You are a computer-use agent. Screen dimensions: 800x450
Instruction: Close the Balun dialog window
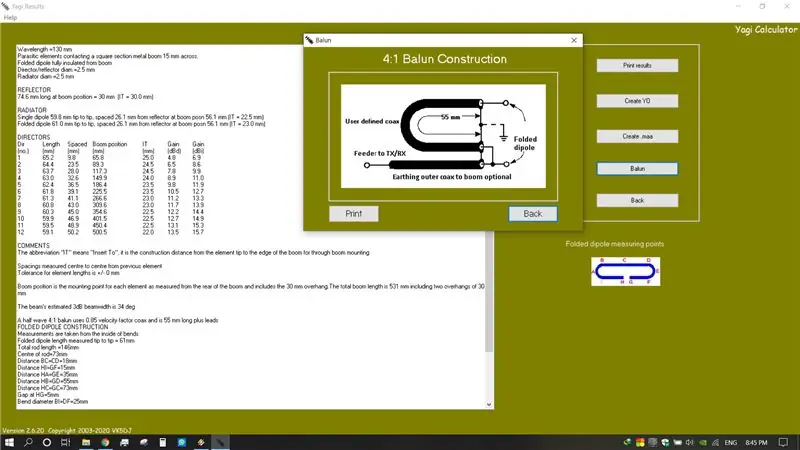coord(574,40)
